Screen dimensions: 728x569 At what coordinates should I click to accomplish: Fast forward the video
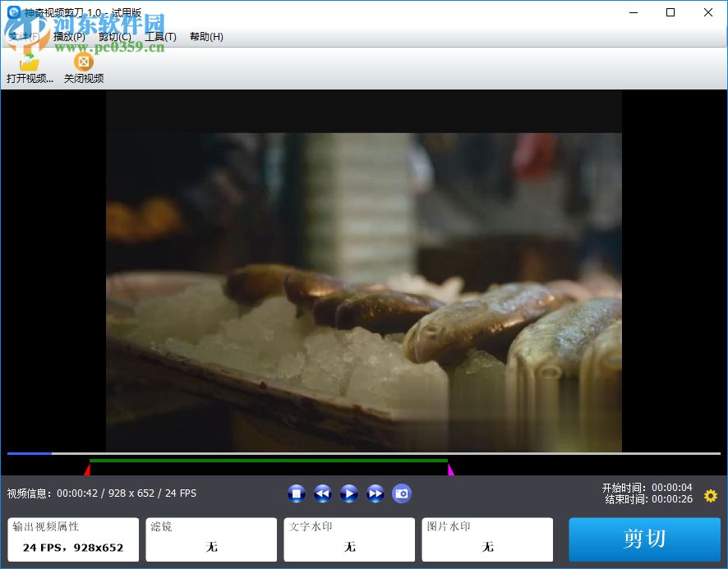pos(376,493)
